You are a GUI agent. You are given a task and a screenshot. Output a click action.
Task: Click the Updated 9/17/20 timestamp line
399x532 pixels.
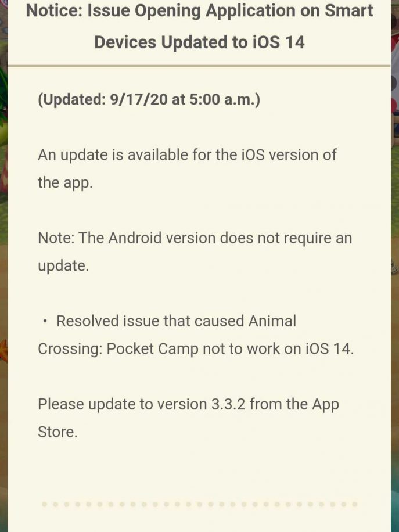point(149,100)
